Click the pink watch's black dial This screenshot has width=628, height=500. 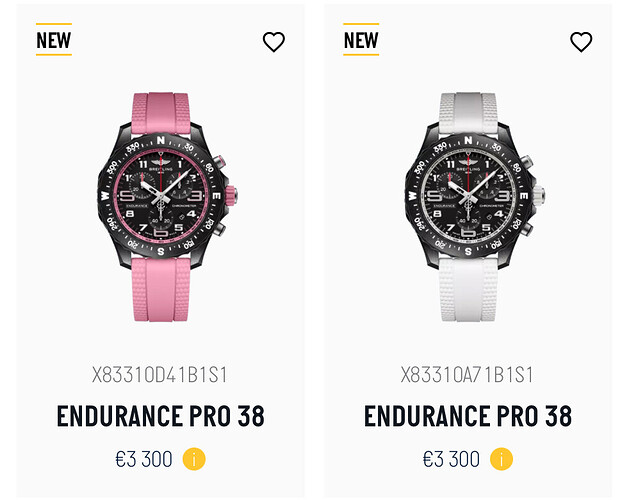coord(161,196)
